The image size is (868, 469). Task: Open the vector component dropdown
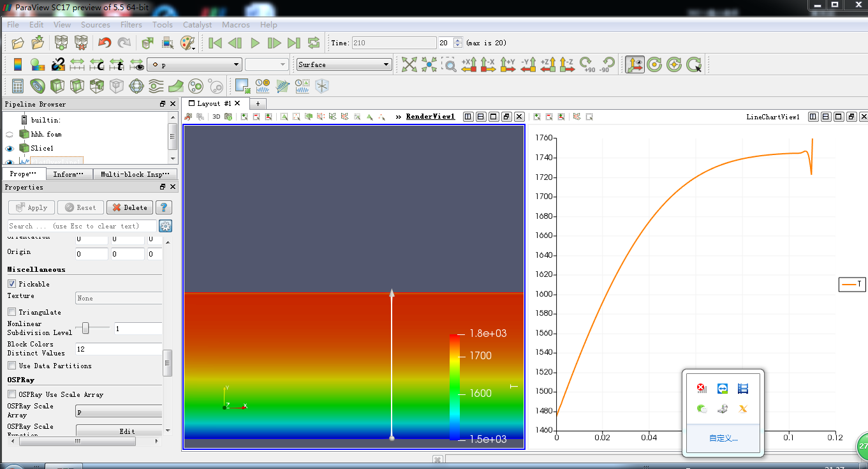[x=267, y=64]
